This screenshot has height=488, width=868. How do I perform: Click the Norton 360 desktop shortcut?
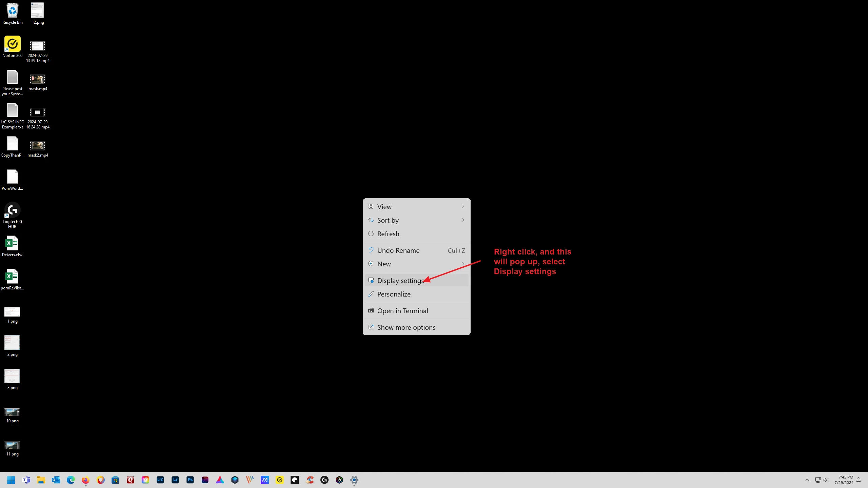12,44
